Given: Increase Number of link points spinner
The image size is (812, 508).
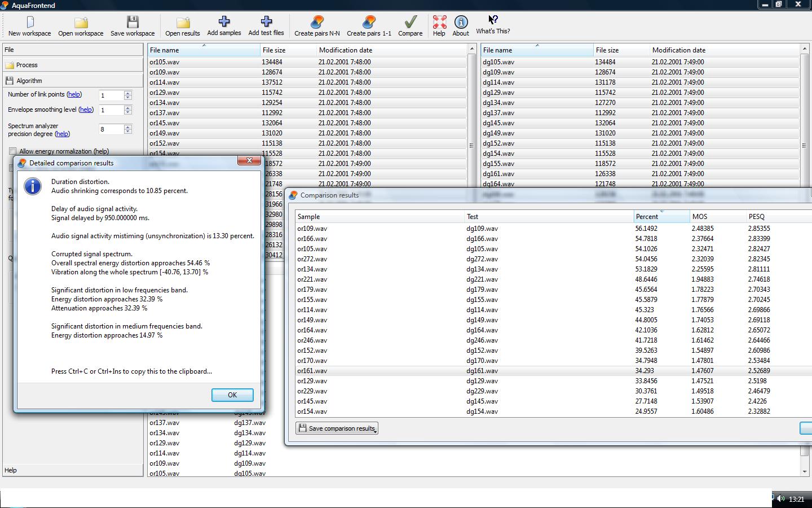Looking at the screenshot, I should [x=128, y=93].
